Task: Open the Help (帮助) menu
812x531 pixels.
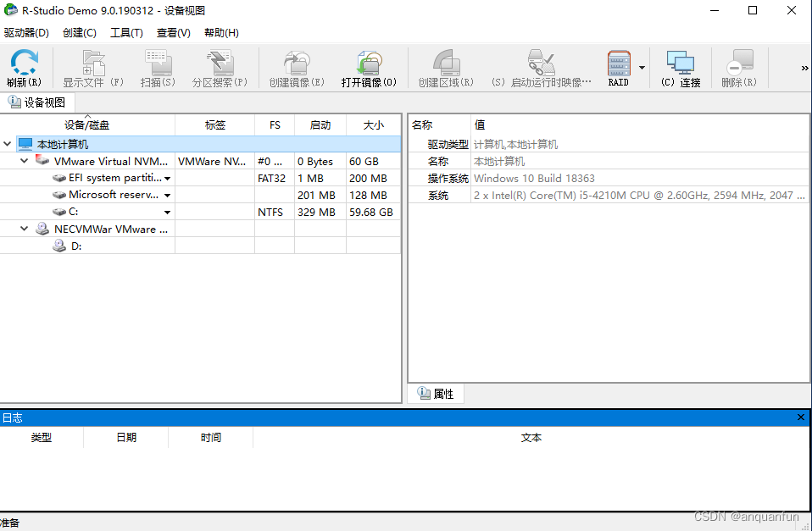Action: click(x=221, y=32)
